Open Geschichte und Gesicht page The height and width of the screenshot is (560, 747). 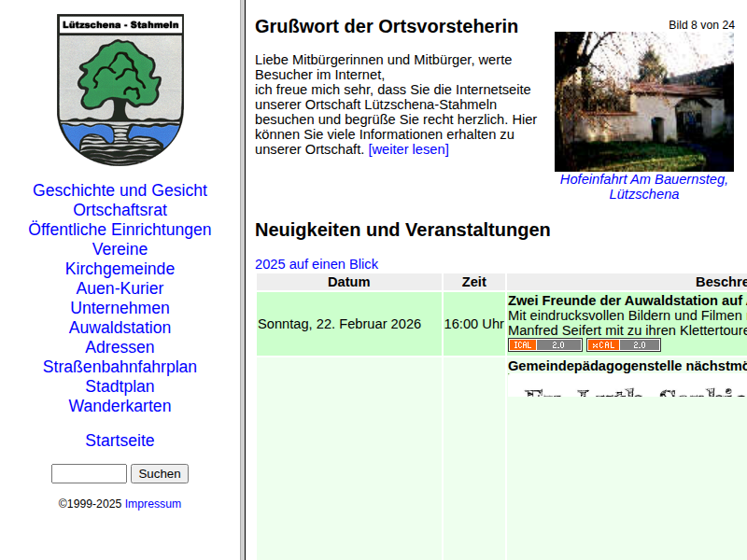(120, 190)
